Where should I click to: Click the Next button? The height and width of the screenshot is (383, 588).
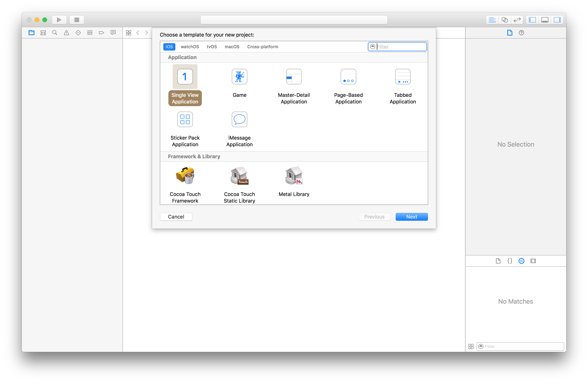411,217
